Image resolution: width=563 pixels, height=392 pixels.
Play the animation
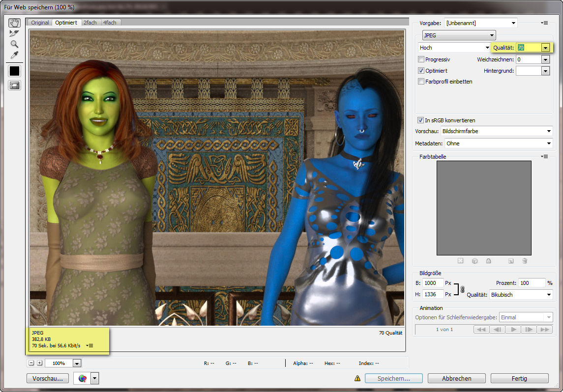click(513, 329)
